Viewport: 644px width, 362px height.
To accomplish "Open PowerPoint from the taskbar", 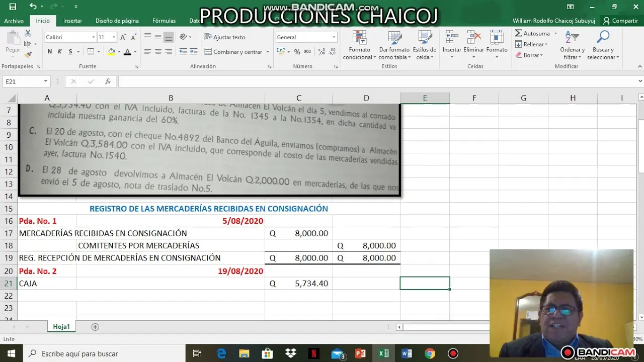I will tap(360, 353).
